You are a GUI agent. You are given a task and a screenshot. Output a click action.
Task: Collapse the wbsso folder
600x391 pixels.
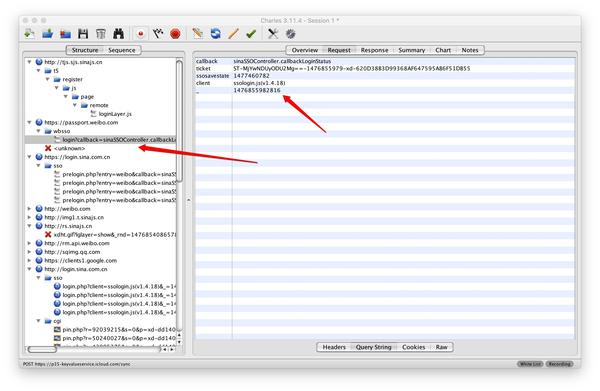tap(38, 131)
